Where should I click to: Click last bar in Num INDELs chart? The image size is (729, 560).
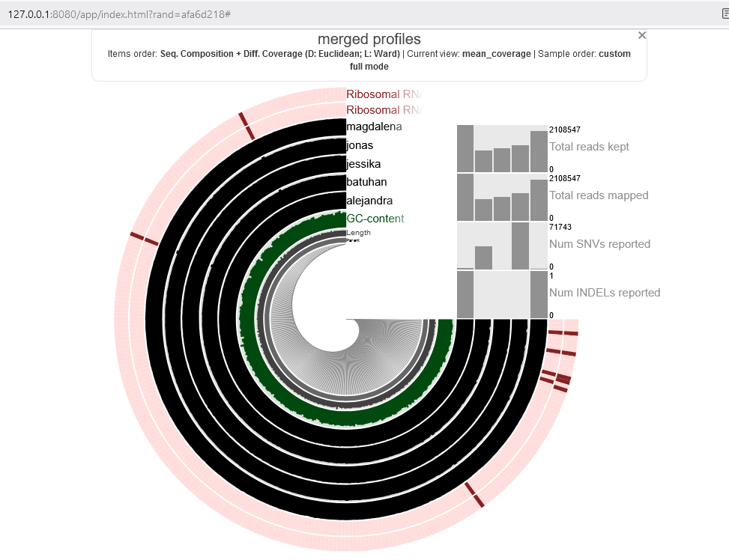click(539, 294)
